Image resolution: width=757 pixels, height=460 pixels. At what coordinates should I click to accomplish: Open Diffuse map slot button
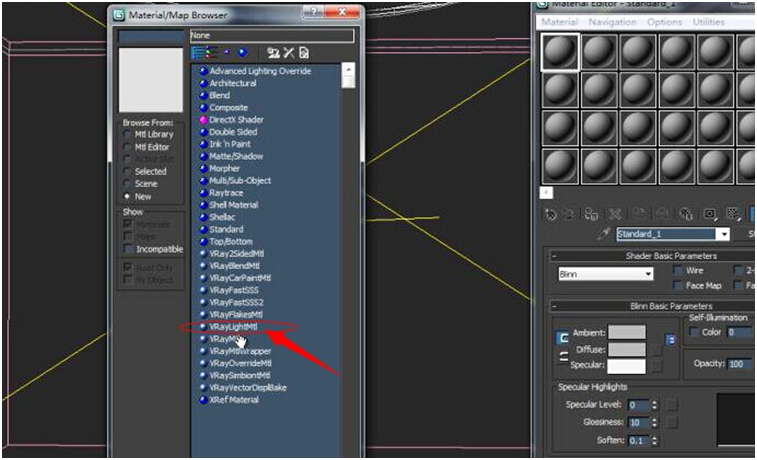[657, 349]
